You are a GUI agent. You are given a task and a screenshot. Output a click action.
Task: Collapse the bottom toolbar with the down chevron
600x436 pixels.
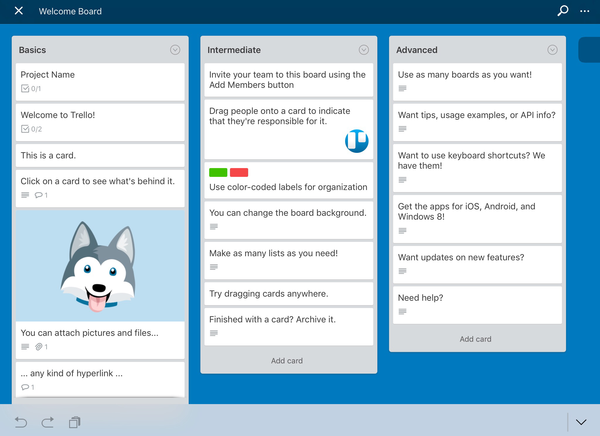(x=581, y=422)
